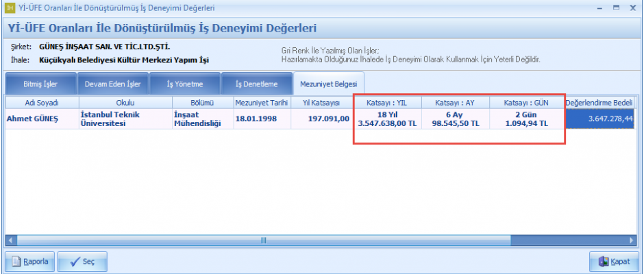Click the horizontal scrollbar left arrow
Screen dimensions: 644x274
(x=11, y=240)
